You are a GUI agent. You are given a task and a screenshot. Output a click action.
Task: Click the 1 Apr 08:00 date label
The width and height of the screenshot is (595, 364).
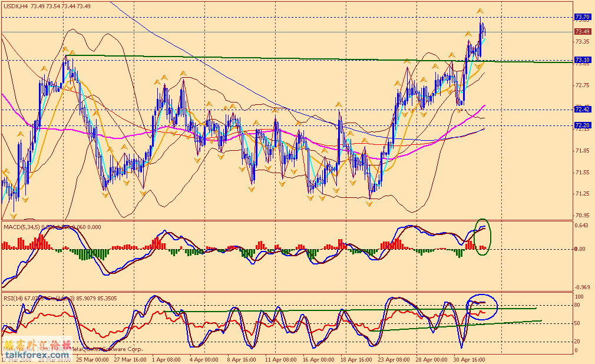(165, 358)
